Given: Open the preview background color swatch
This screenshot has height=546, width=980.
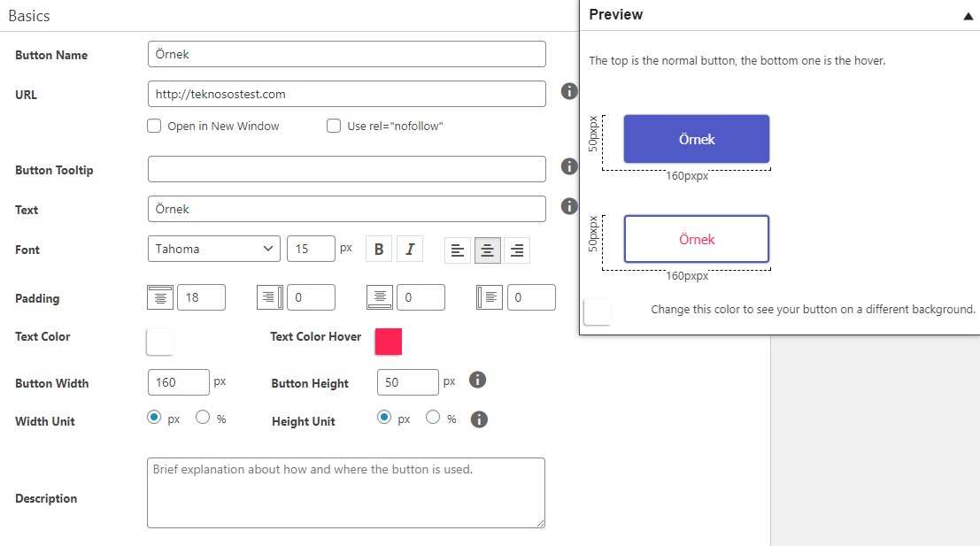Looking at the screenshot, I should pos(597,311).
